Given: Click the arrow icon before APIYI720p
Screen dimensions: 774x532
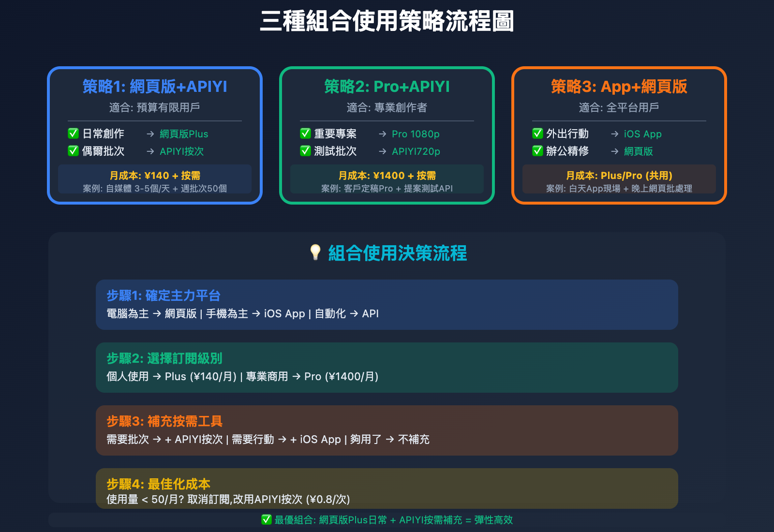Looking at the screenshot, I should click(x=383, y=151).
